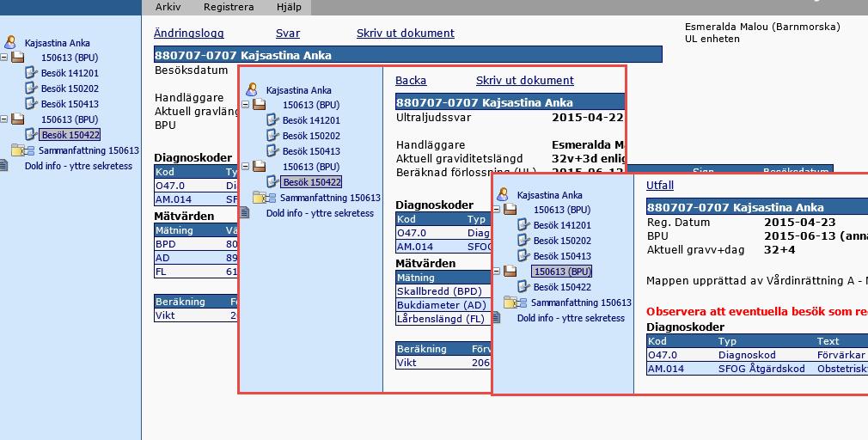Open Besök 150202 label in main sidebar
This screenshot has height=440, width=868.
click(70, 88)
